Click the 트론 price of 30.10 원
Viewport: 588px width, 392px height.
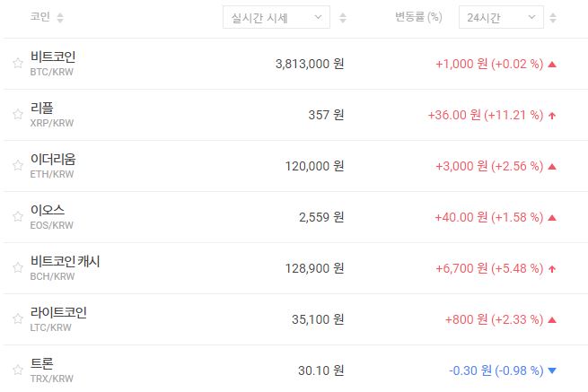[x=320, y=370]
